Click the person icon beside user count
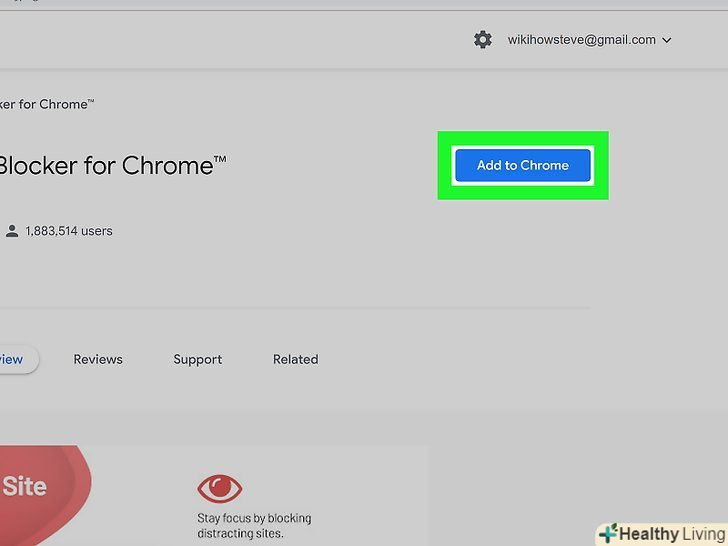 pyautogui.click(x=12, y=231)
